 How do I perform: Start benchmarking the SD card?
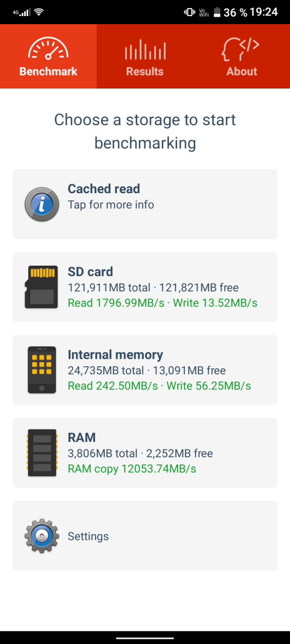[145, 287]
